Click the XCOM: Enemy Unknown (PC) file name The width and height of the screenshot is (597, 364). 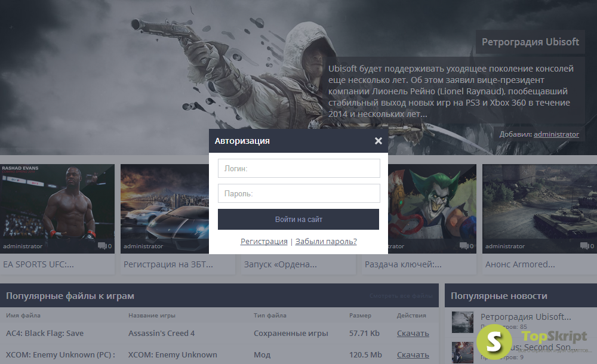pyautogui.click(x=60, y=354)
